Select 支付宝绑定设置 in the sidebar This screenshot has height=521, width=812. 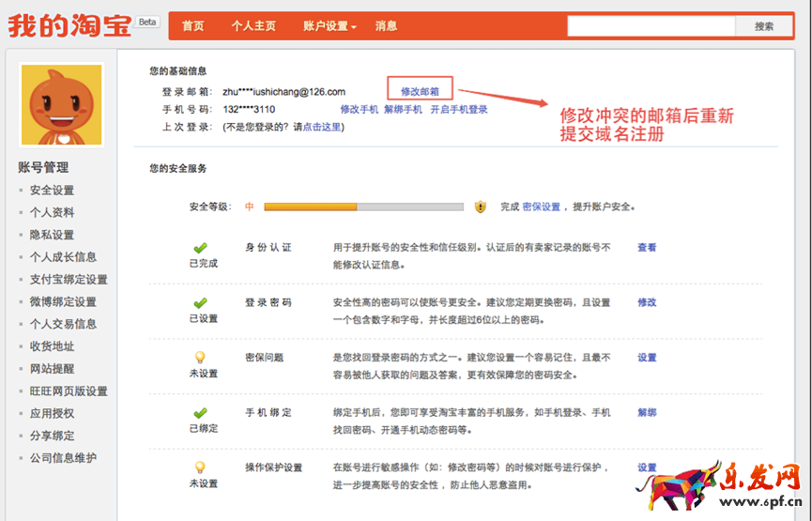(69, 280)
